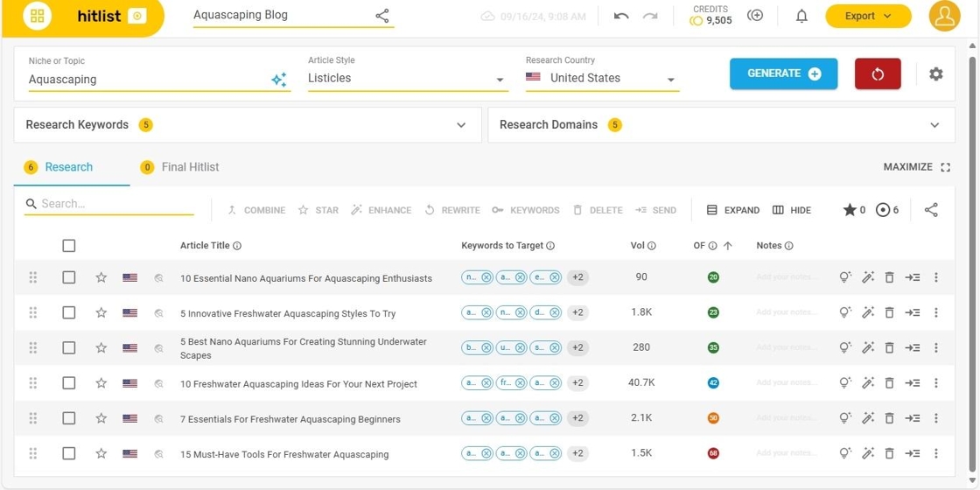
Task: Open the Article Style Listicles dropdown
Action: click(x=407, y=79)
